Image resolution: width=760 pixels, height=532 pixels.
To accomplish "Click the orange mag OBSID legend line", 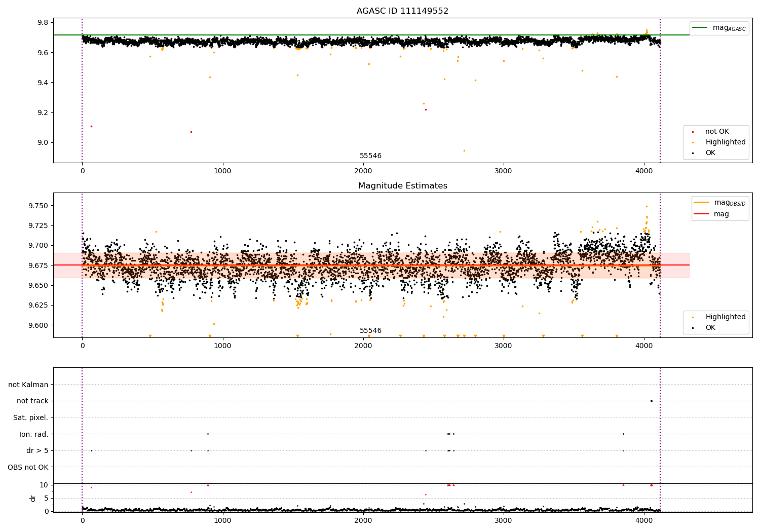I will pos(702,203).
